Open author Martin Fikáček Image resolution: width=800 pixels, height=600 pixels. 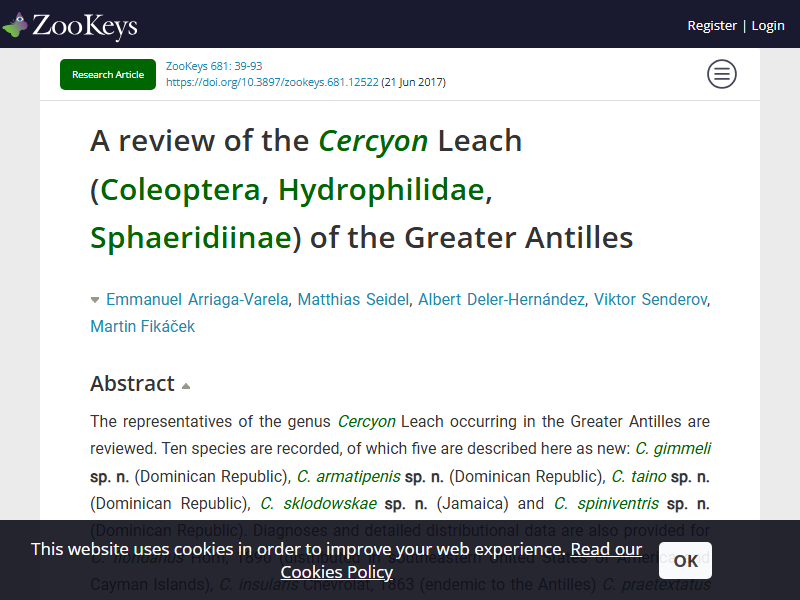[142, 327]
